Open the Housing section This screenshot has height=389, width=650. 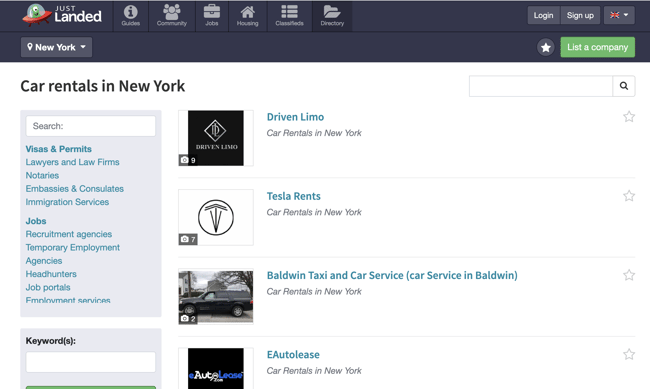(247, 16)
